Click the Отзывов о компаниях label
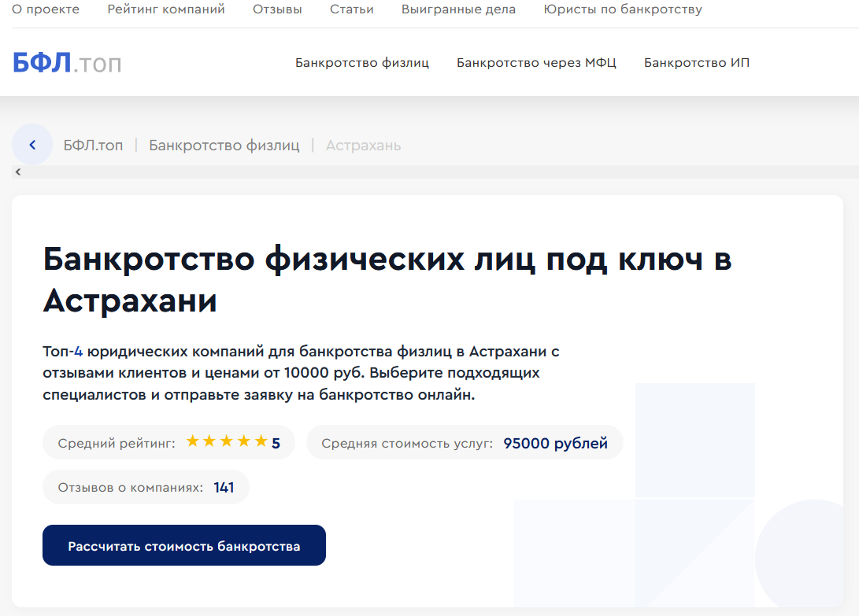 [131, 487]
